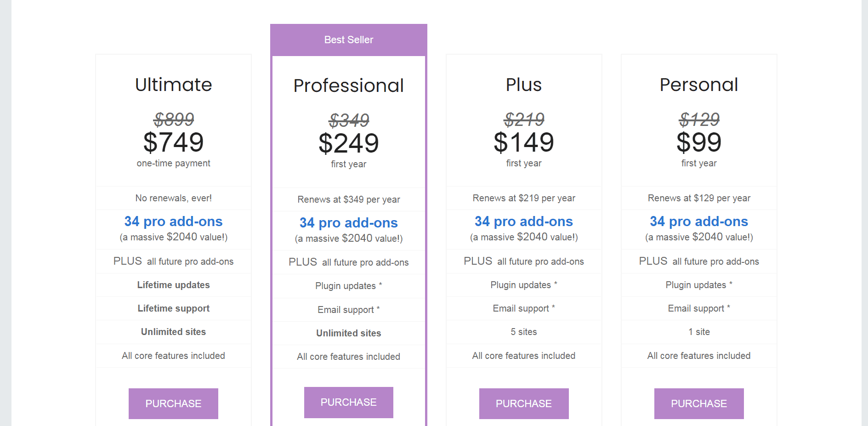Click the Ultimate plan PURCHASE button
Screen dimensions: 868x426
173,403
